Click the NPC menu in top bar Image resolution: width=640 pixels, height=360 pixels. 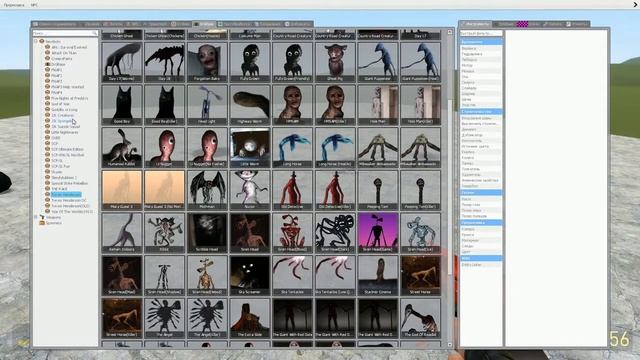point(34,5)
